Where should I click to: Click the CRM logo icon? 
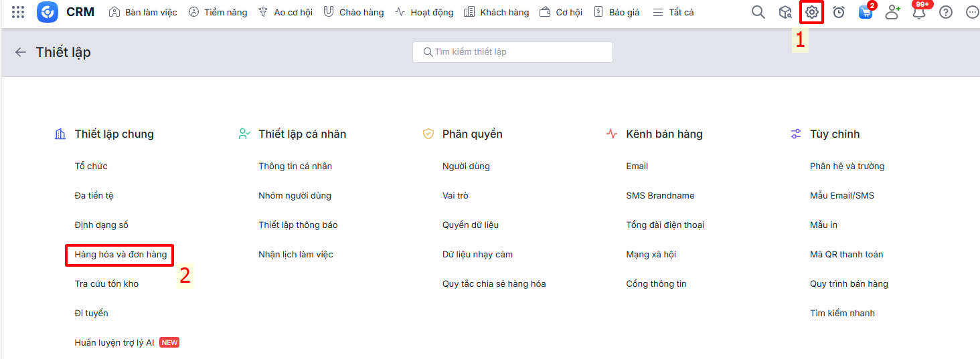coord(48,12)
